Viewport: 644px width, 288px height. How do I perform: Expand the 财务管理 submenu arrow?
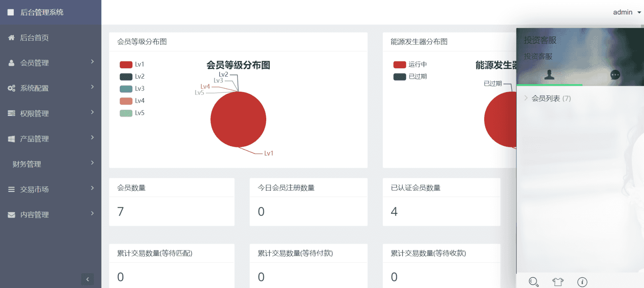92,163
